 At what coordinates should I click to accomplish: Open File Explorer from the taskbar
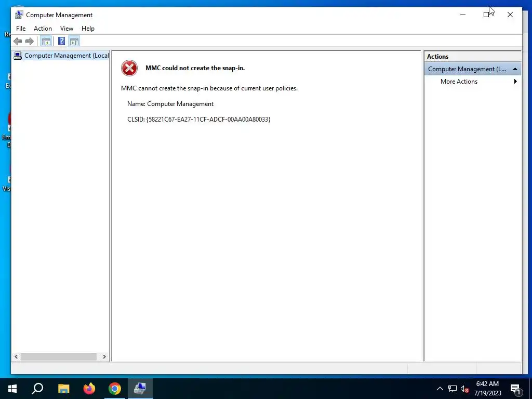click(63, 389)
